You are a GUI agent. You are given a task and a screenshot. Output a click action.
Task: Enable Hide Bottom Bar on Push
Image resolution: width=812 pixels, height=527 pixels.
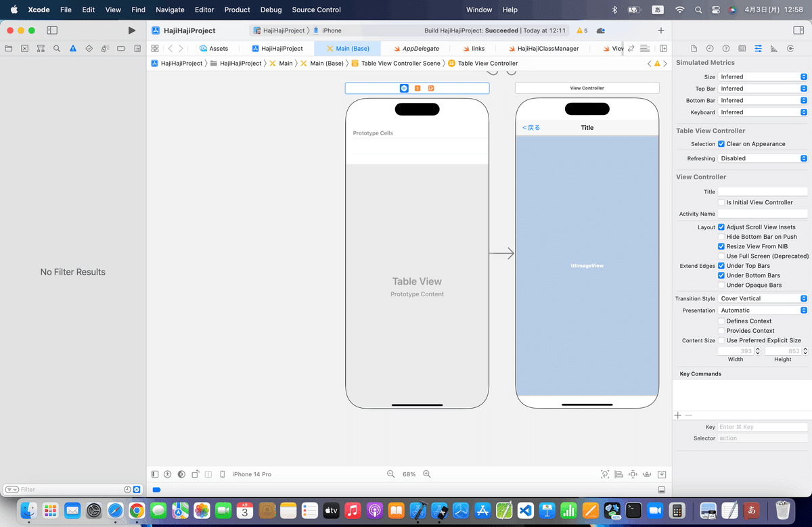pos(721,237)
